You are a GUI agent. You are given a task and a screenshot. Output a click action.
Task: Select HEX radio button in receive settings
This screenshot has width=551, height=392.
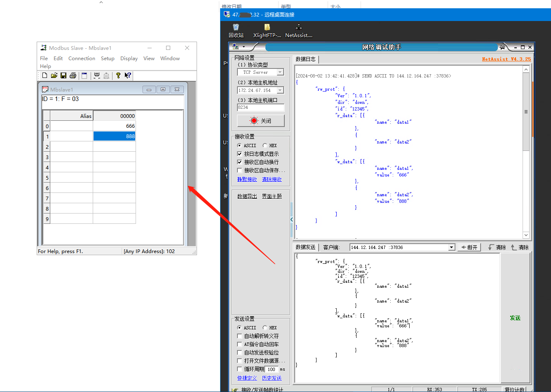265,146
